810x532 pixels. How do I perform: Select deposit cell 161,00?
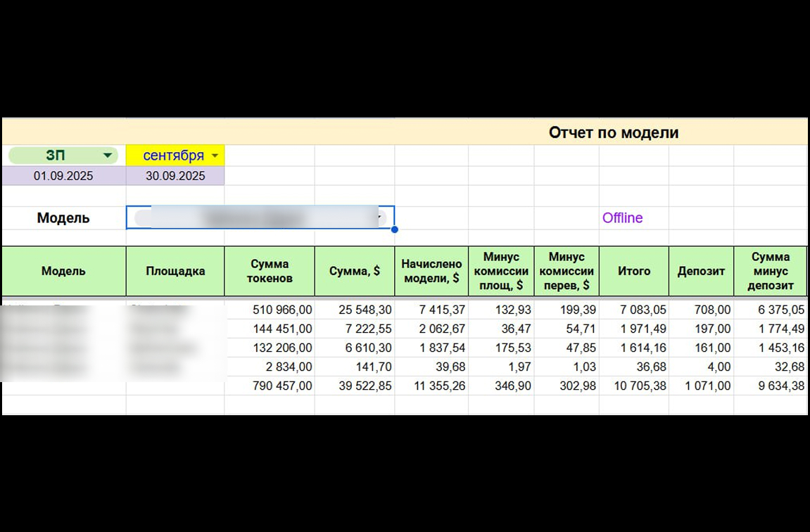click(x=701, y=348)
